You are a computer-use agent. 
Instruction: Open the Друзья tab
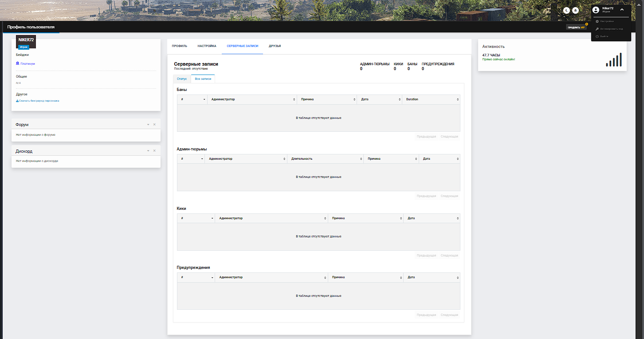[x=275, y=46]
